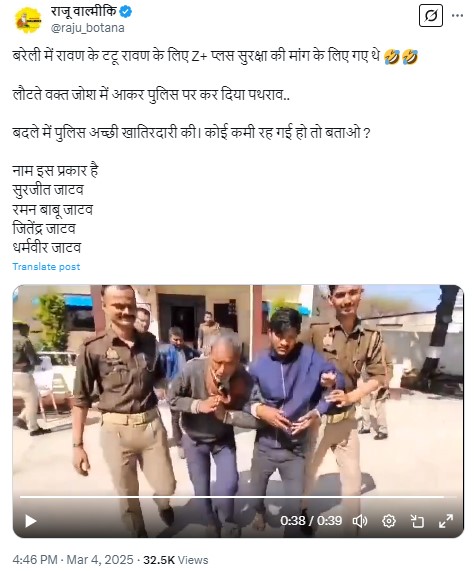Open the profile avatar picture
Viewport: 474px width, 571px height.
[28, 20]
